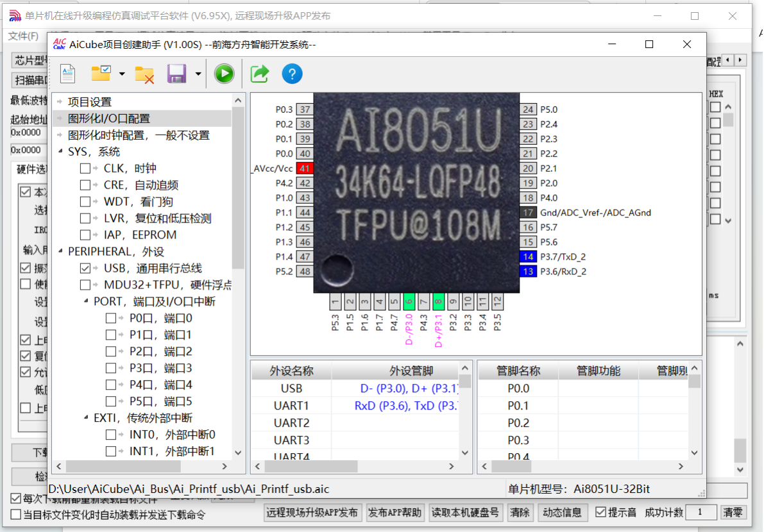Click pin 24 P5.0 on chip diagram
The image size is (764, 532).
(528, 110)
